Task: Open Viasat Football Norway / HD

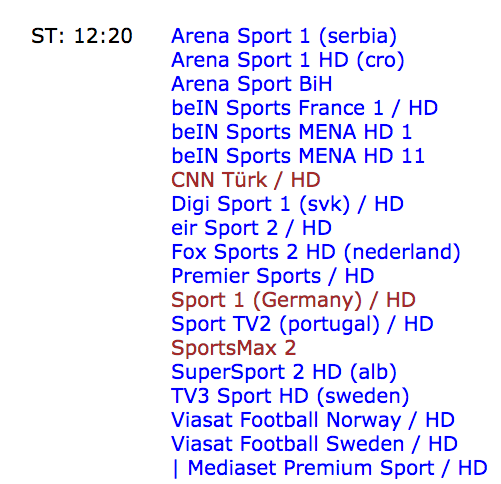Action: point(313,420)
